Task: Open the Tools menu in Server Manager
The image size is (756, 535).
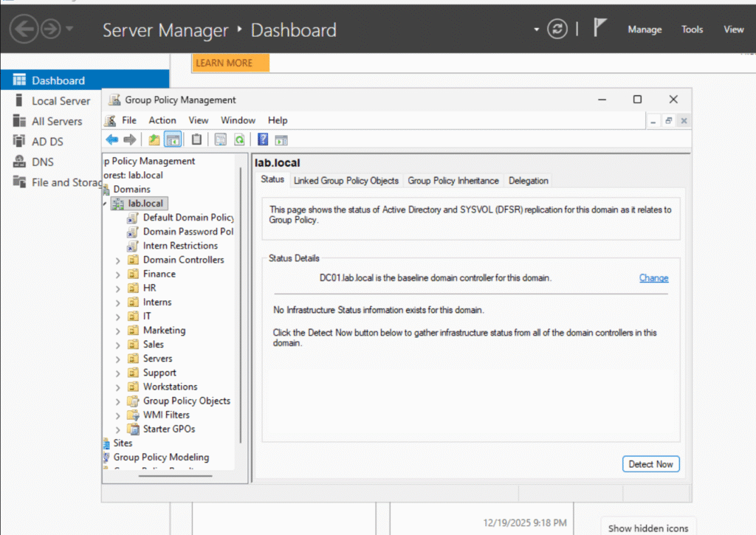Action: pos(692,30)
